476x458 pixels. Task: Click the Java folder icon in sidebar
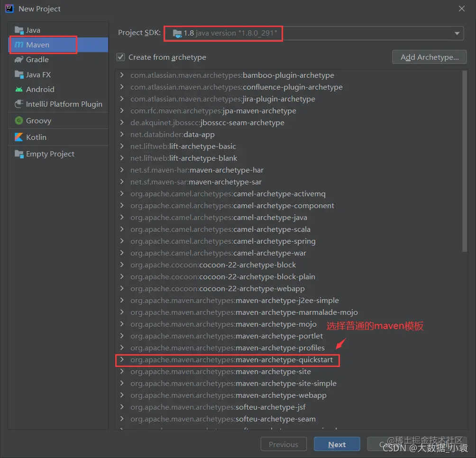click(19, 30)
